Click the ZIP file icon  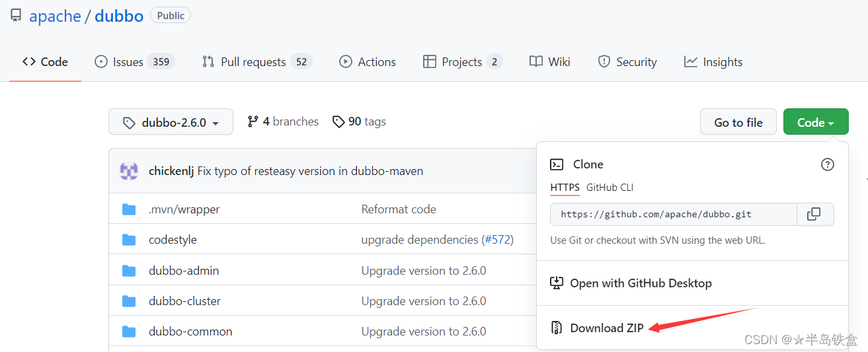(557, 328)
